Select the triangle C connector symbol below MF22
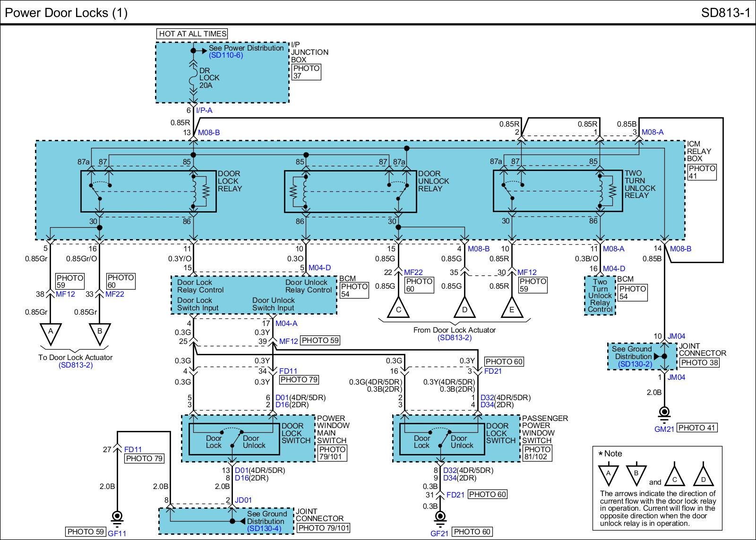 [x=398, y=308]
